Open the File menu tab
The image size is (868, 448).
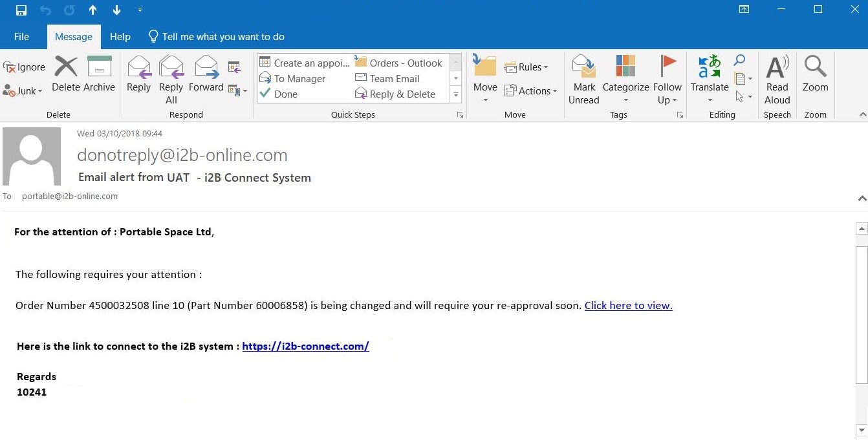point(21,37)
